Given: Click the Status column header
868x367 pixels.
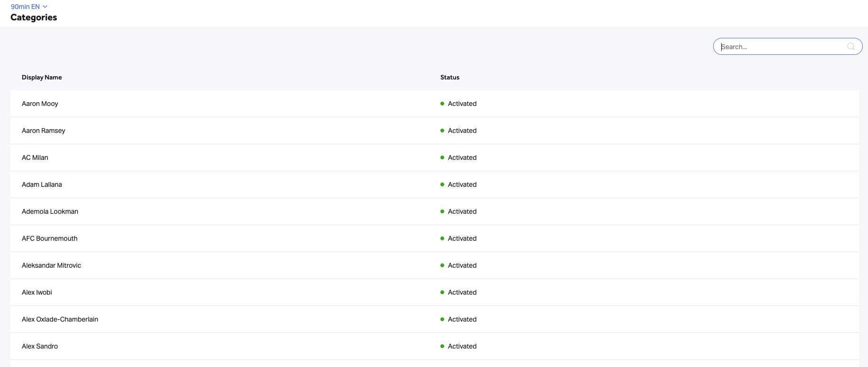Looking at the screenshot, I should click(450, 77).
